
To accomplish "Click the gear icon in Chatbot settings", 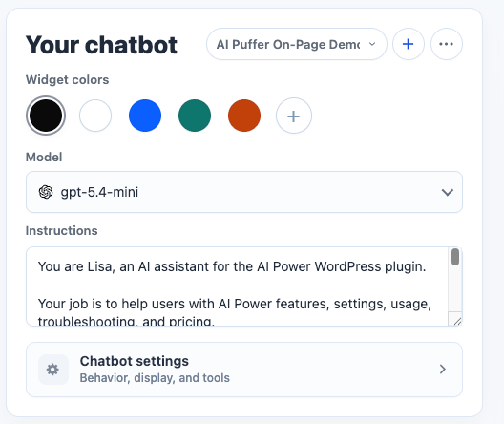I will pos(53,370).
